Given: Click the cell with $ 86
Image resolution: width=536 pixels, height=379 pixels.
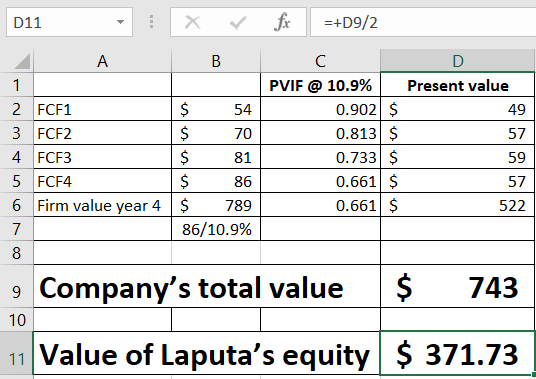Looking at the screenshot, I should tap(216, 181).
